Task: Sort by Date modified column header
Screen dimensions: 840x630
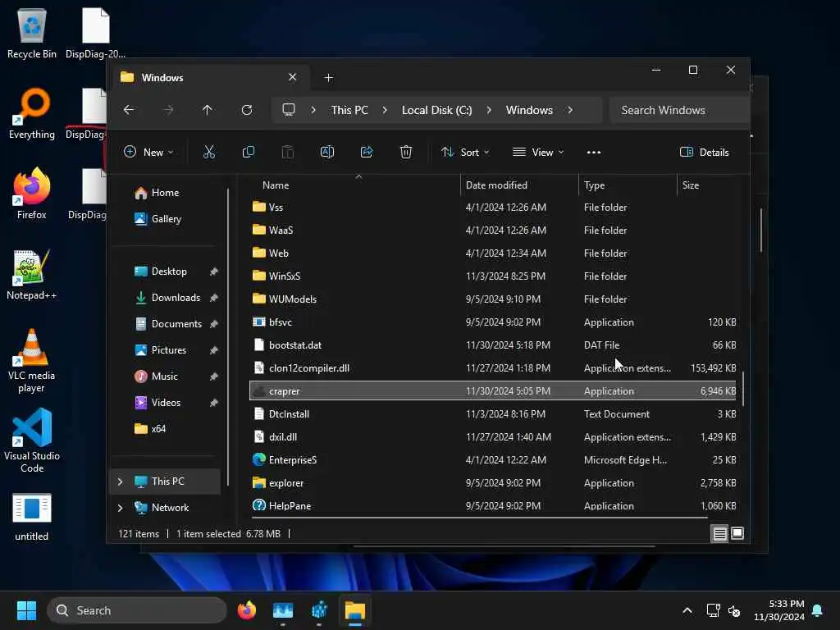Action: 519,185
